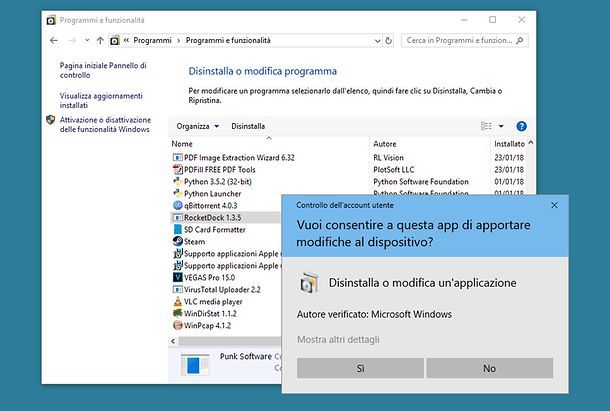Screen dimensions: 610x411
Task: Click the Forward navigation arrow
Action: pos(72,40)
